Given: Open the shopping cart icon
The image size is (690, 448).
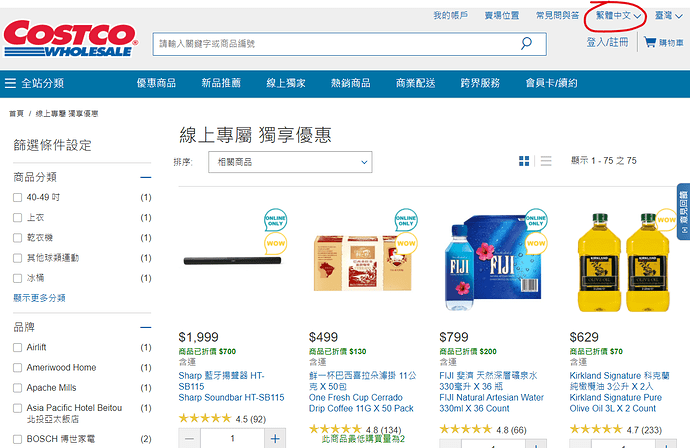Looking at the screenshot, I should pyautogui.click(x=650, y=42).
